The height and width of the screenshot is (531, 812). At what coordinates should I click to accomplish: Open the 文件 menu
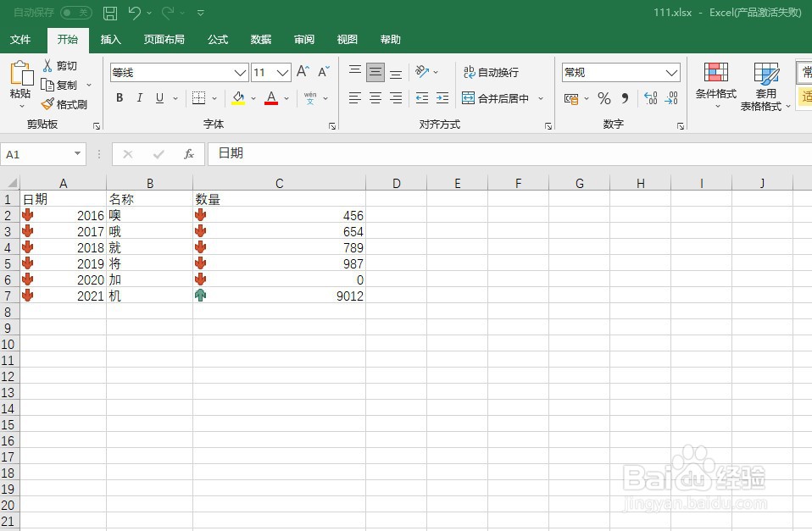(21, 39)
